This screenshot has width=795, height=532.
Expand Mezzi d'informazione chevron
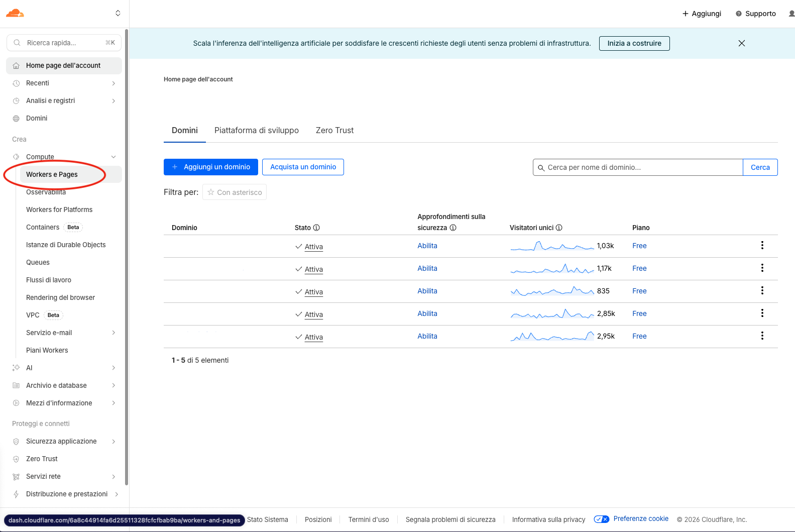(x=114, y=403)
